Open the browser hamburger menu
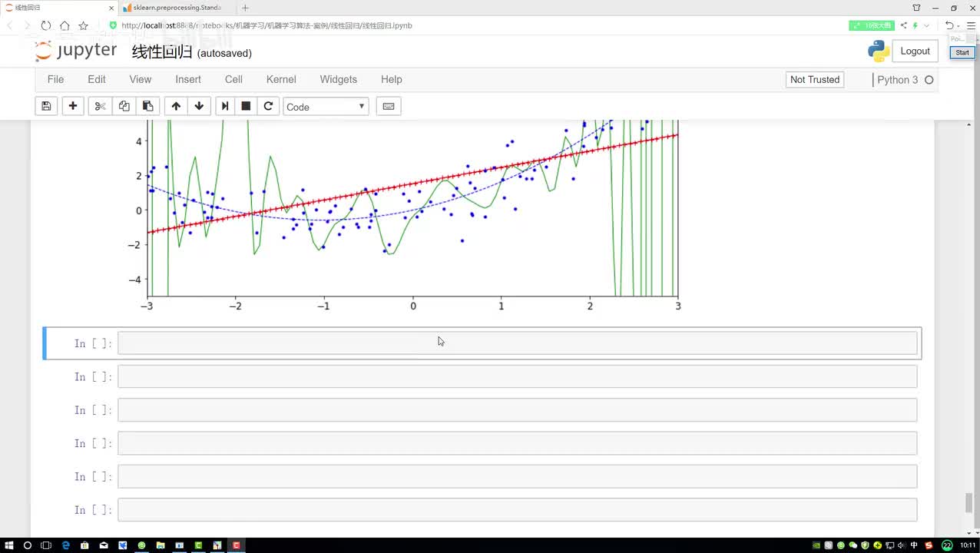The image size is (980, 553). (x=971, y=25)
